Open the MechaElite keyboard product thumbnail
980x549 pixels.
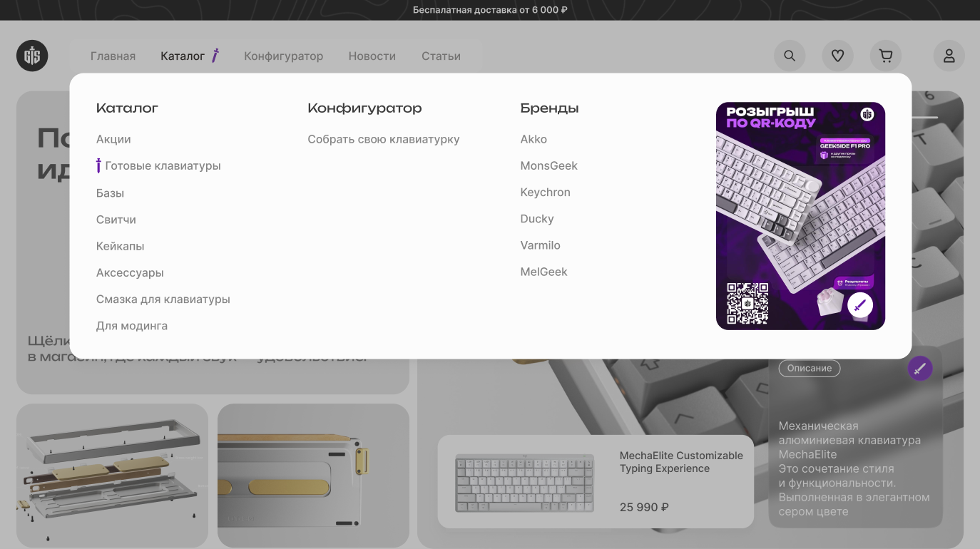(x=524, y=482)
